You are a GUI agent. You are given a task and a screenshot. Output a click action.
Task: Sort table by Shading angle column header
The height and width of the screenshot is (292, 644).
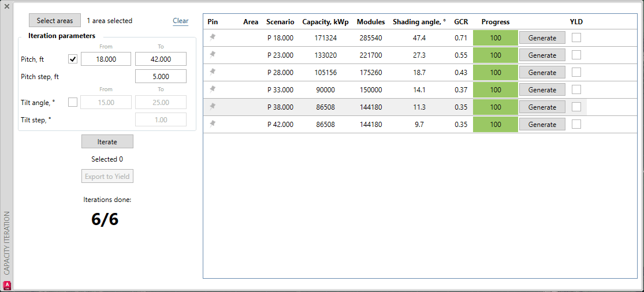(x=419, y=22)
